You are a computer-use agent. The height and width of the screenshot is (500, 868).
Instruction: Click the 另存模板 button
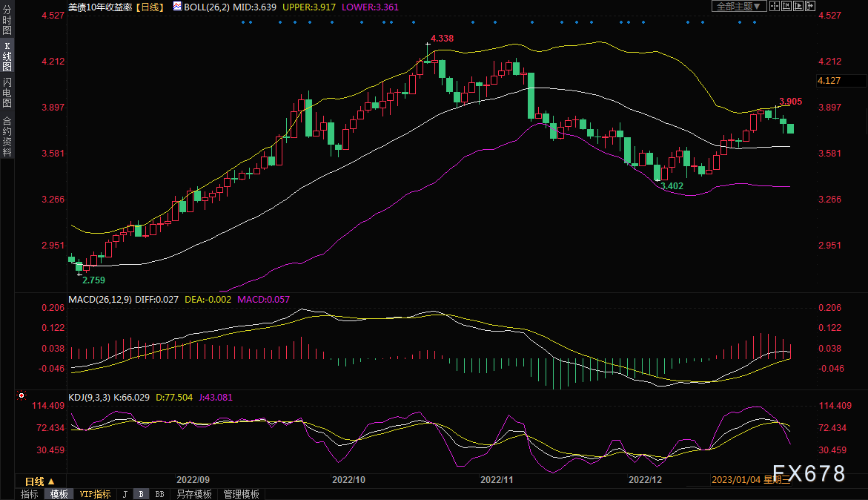(194, 494)
